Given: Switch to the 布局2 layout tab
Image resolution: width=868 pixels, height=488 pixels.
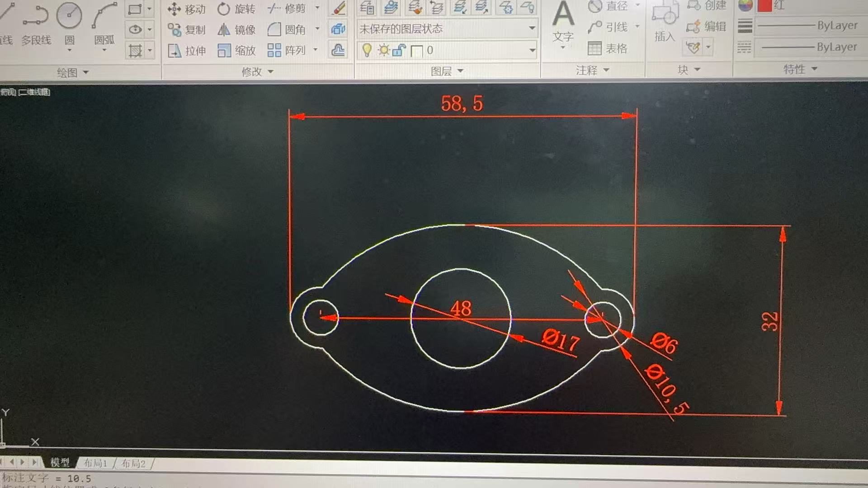Looking at the screenshot, I should 133,464.
